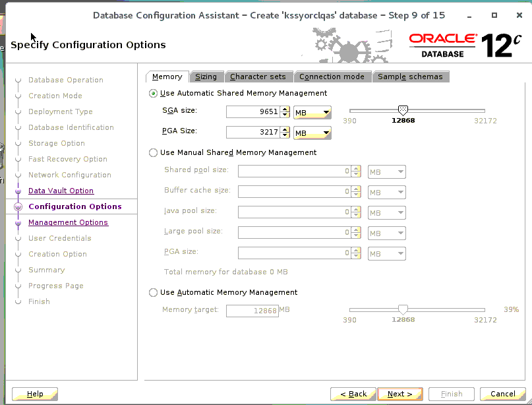Click the Configuration Options step bullet icon
The image size is (532, 405).
coord(18,207)
